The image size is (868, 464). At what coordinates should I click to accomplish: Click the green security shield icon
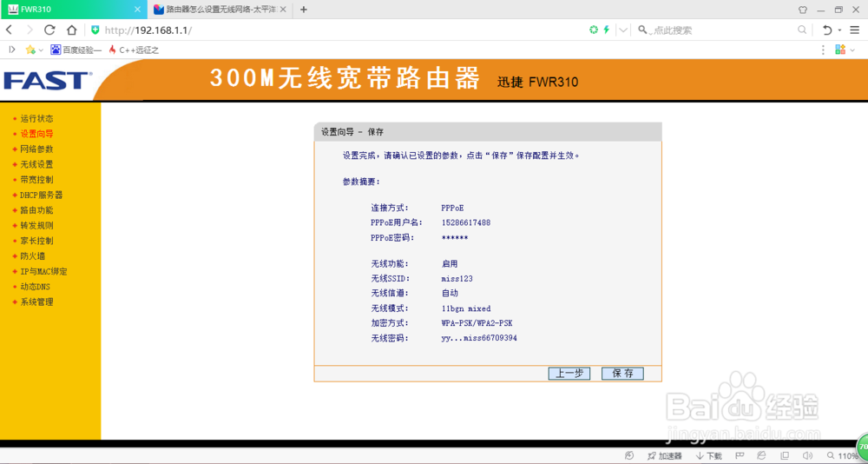(x=95, y=30)
